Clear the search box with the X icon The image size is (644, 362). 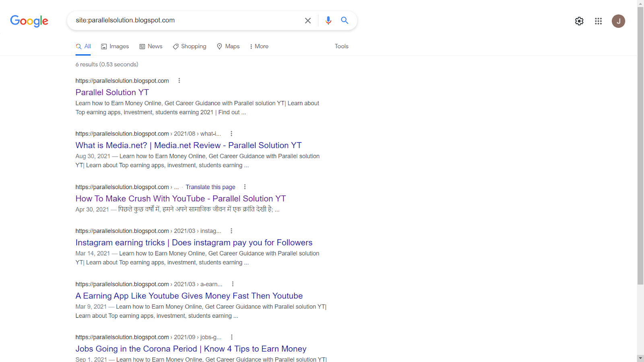(x=308, y=21)
